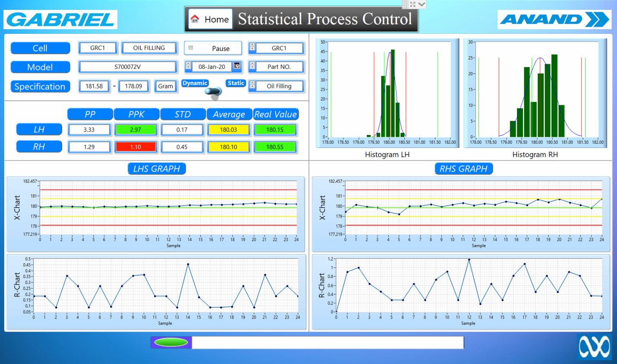The height and width of the screenshot is (364, 617).
Task: Click the green oval status indicator
Action: point(171,342)
